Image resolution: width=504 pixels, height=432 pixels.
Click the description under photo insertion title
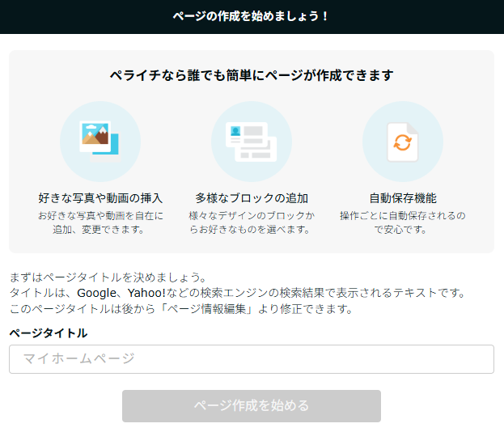pyautogui.click(x=100, y=222)
